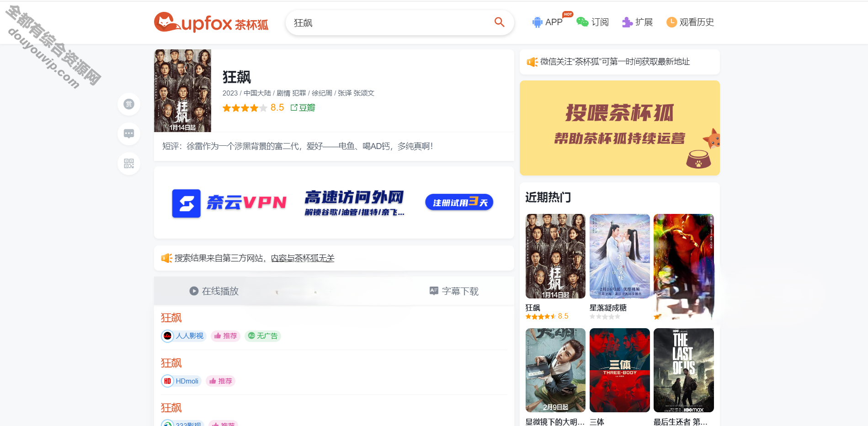The height and width of the screenshot is (426, 868).
Task: Open The Last of Us poster thumbnail
Action: 683,370
